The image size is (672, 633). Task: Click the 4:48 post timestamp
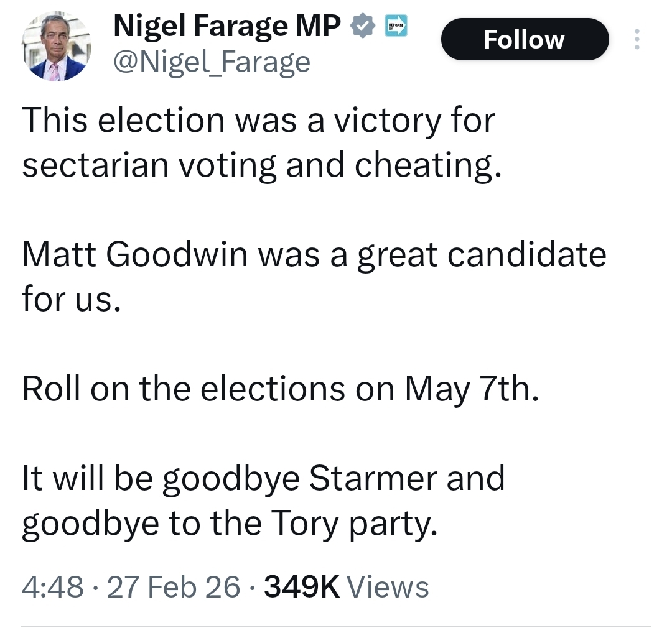pos(52,586)
